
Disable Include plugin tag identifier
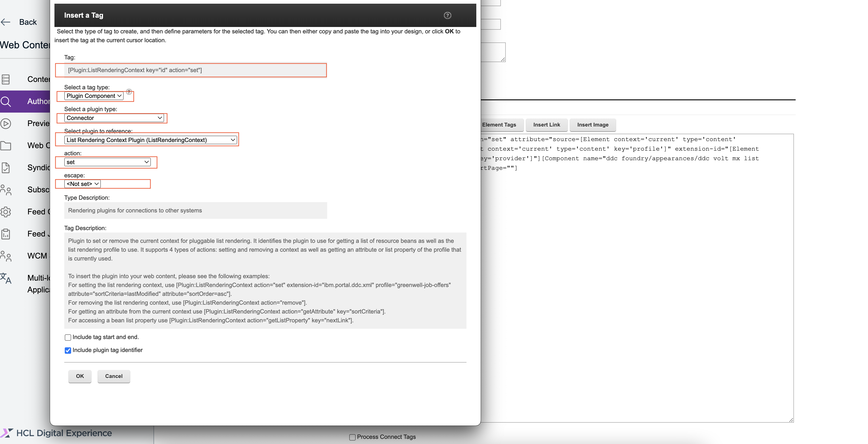68,351
